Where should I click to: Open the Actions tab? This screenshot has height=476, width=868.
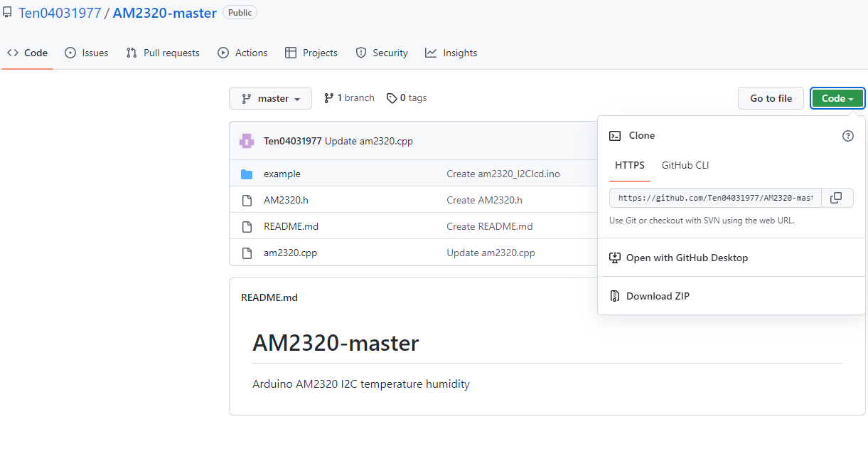click(x=243, y=53)
